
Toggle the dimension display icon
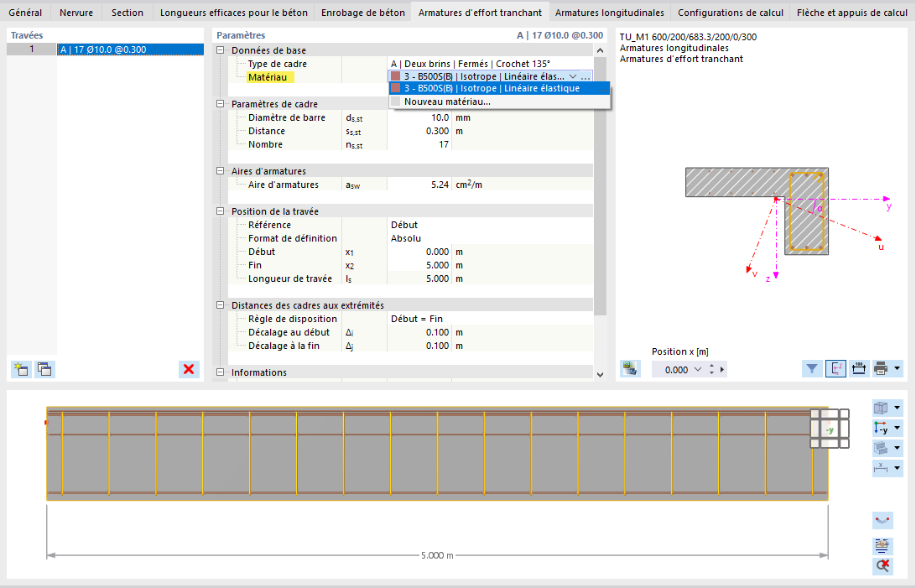(859, 368)
